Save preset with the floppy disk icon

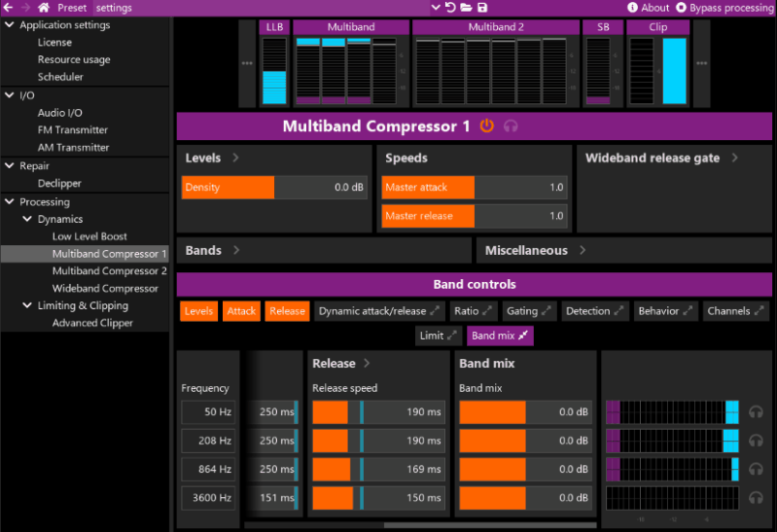coord(481,8)
